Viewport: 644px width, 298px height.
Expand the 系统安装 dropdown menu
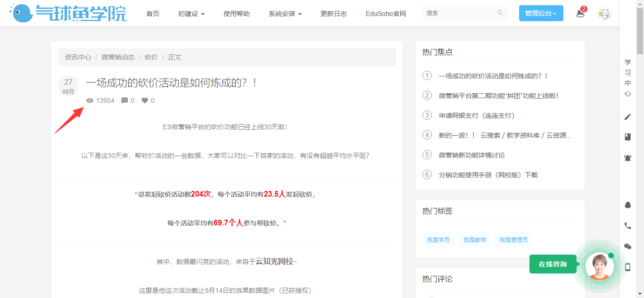(285, 14)
